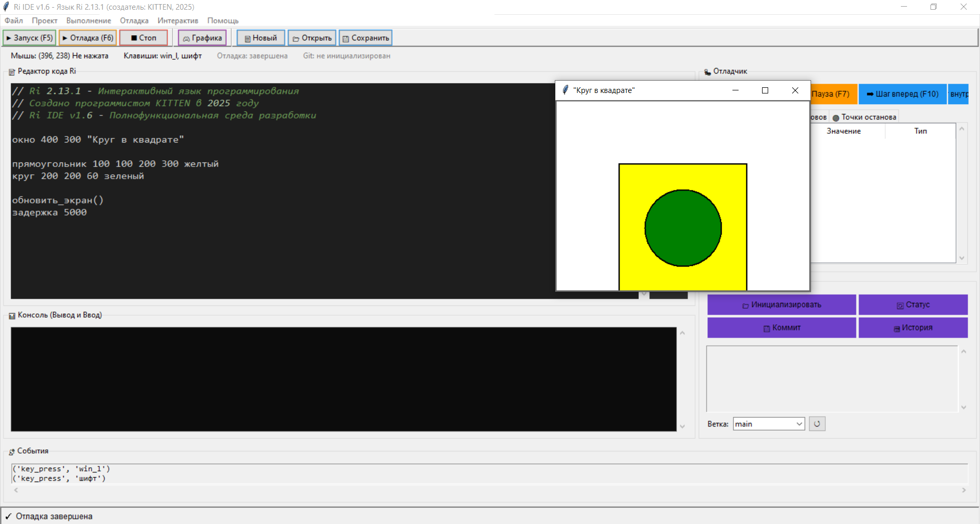980x524 pixels.
Task: Save the file with Сохранить
Action: [365, 38]
